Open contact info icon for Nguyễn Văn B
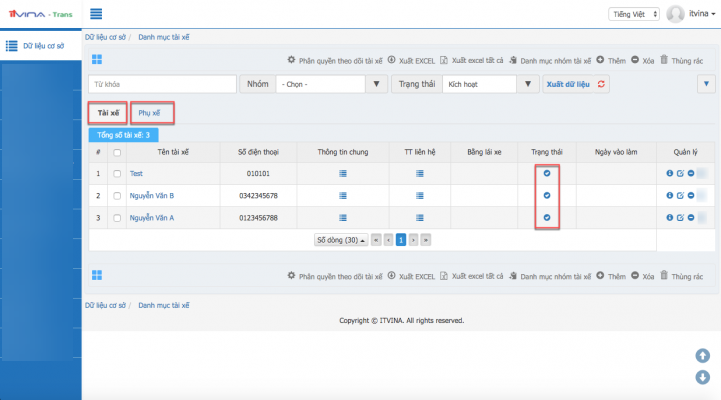The height and width of the screenshot is (400, 721). 420,195
